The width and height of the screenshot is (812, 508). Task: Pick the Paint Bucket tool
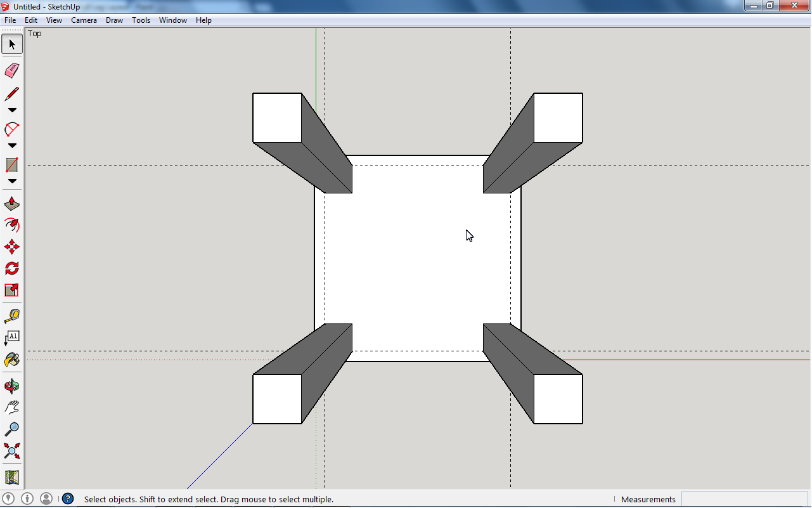point(12,360)
